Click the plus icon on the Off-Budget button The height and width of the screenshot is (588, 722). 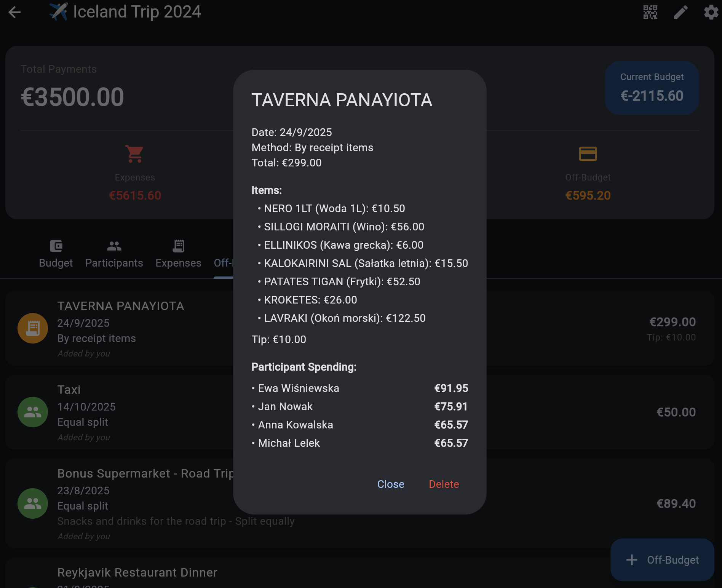[x=631, y=560]
